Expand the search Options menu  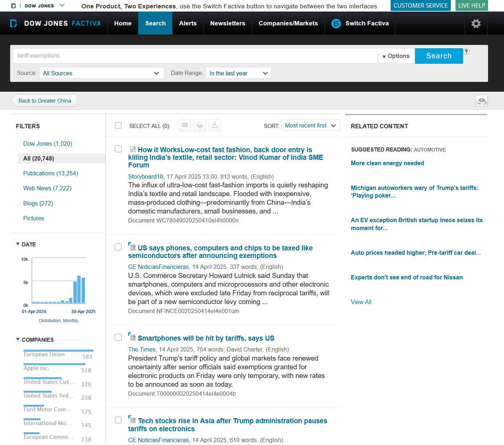[396, 56]
